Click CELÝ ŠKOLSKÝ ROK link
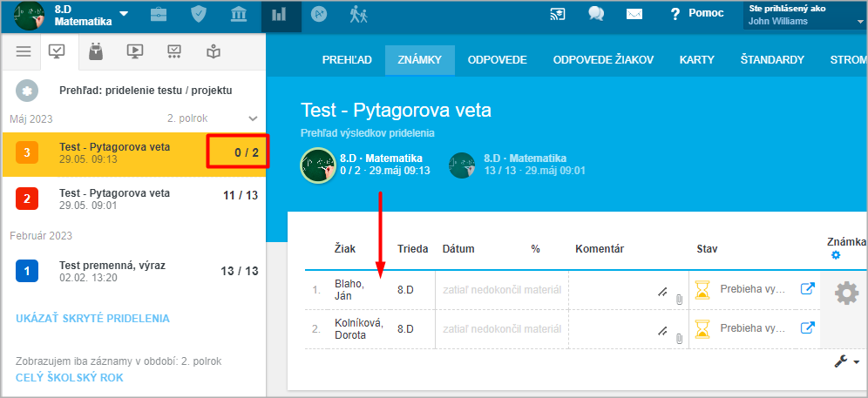The width and height of the screenshot is (868, 398). coord(69,377)
